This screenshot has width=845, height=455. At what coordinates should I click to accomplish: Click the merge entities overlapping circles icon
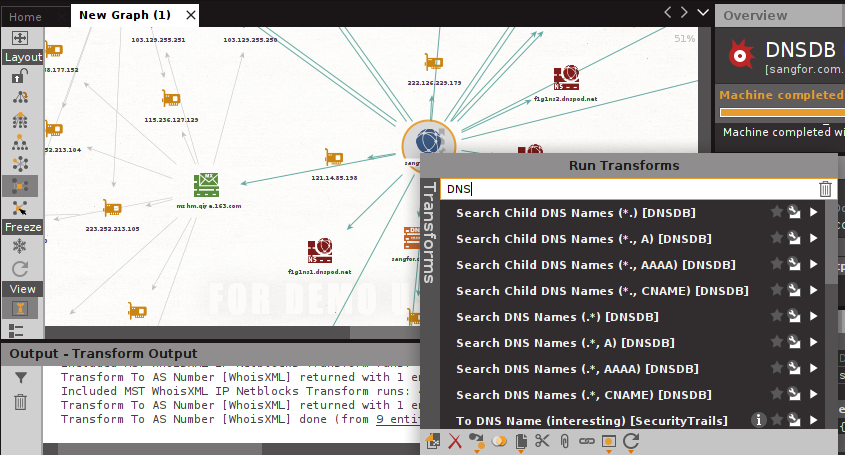tap(500, 442)
